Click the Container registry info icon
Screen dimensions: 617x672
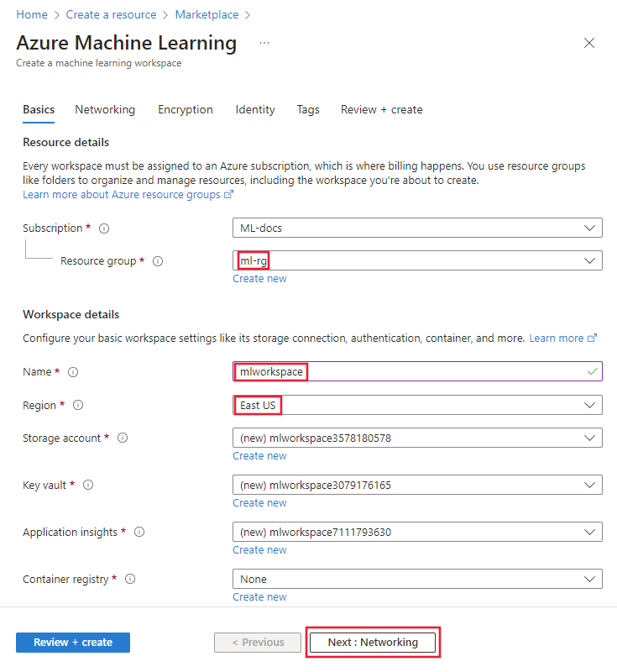(130, 579)
